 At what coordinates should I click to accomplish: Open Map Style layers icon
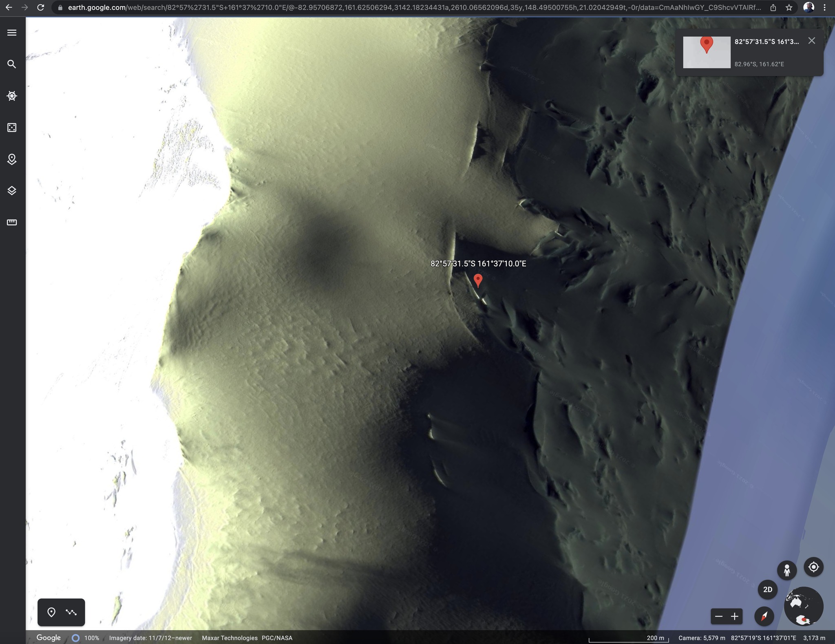12,191
